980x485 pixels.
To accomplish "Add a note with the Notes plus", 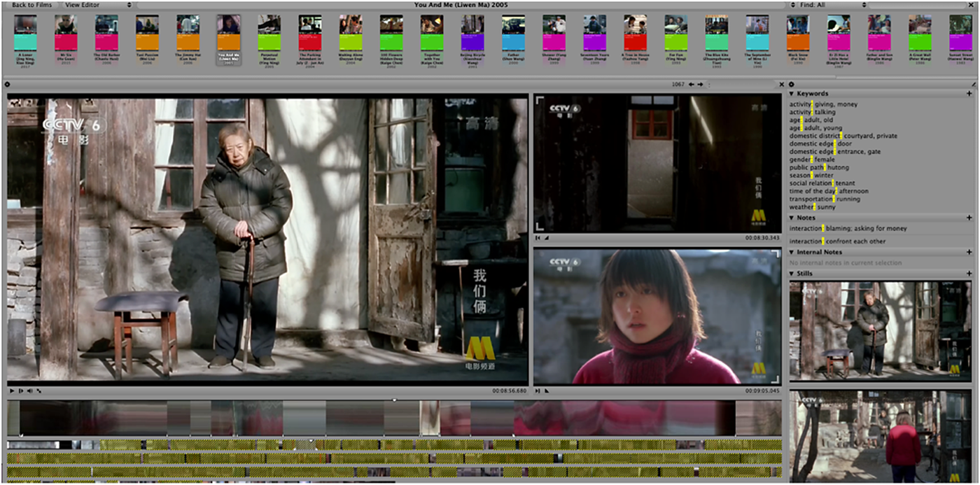I will click(x=969, y=218).
